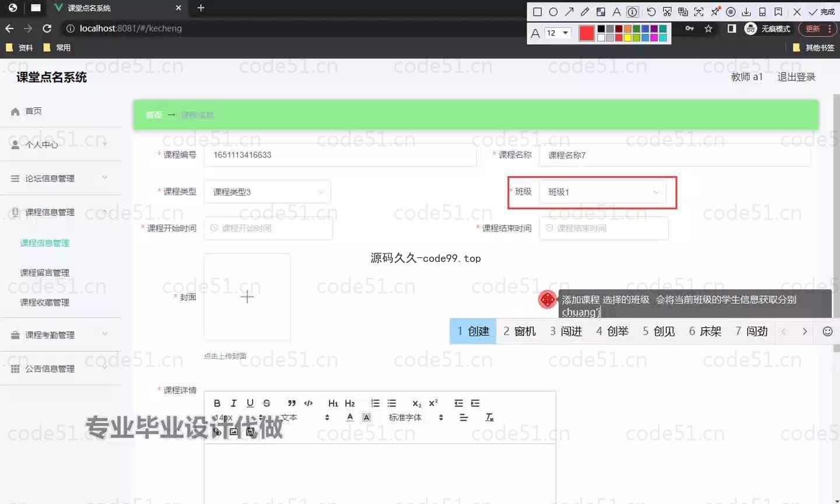Apply Heading 2 format
This screenshot has width=840, height=504.
(x=350, y=403)
